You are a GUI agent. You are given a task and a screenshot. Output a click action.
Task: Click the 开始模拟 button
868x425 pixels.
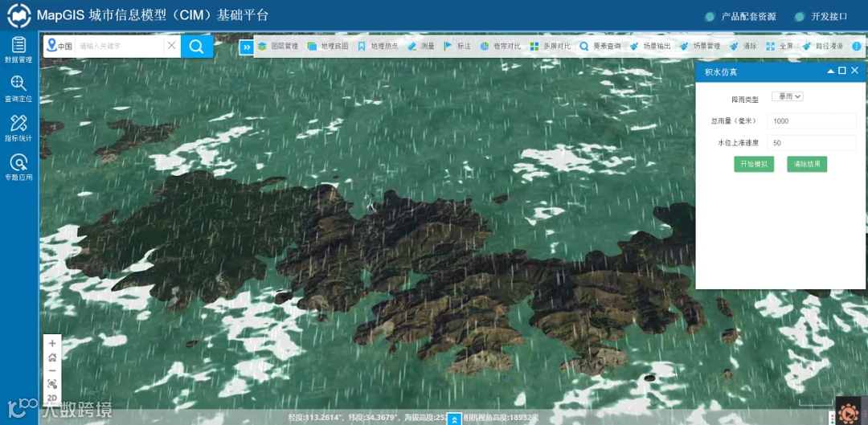[754, 165]
